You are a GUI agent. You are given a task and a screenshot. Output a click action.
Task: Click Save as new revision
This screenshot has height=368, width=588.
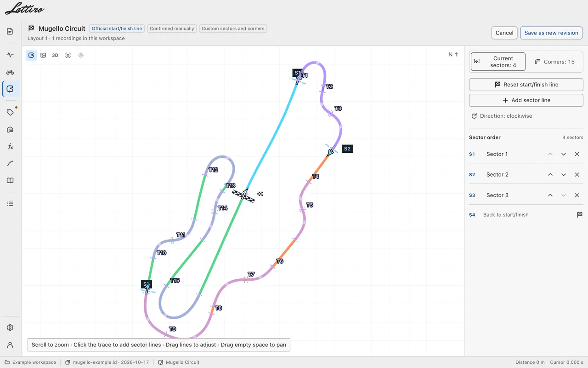[551, 33]
